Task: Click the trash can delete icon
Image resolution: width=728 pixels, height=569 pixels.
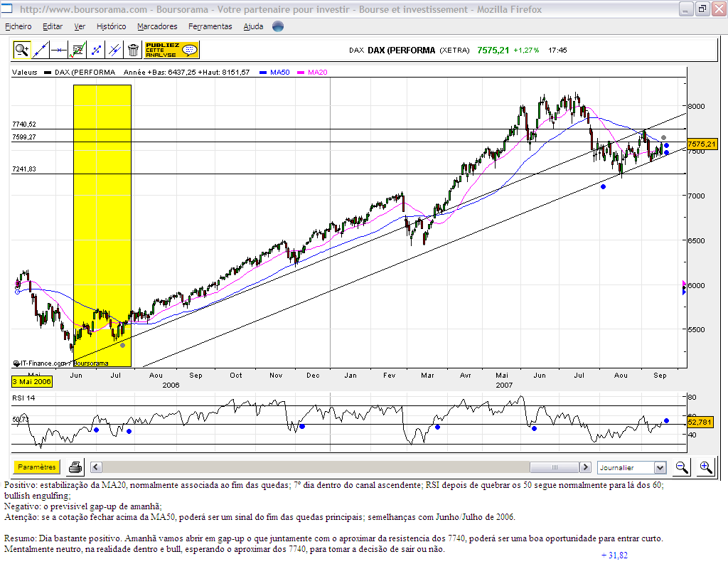Action: click(x=133, y=50)
